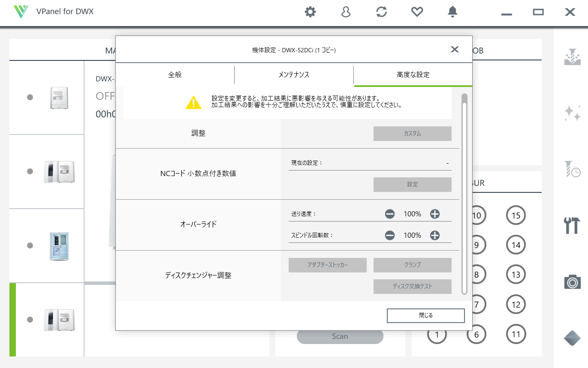Click the 調整 label

pos(198,133)
